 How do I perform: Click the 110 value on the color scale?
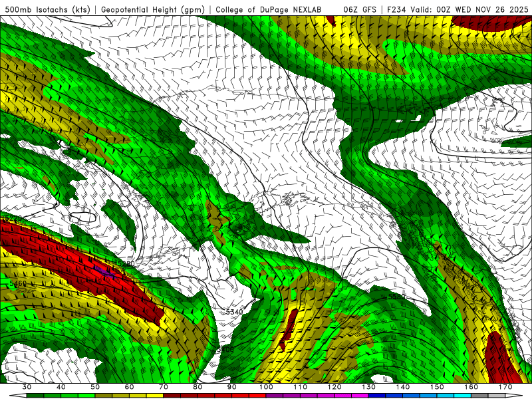point(301,387)
